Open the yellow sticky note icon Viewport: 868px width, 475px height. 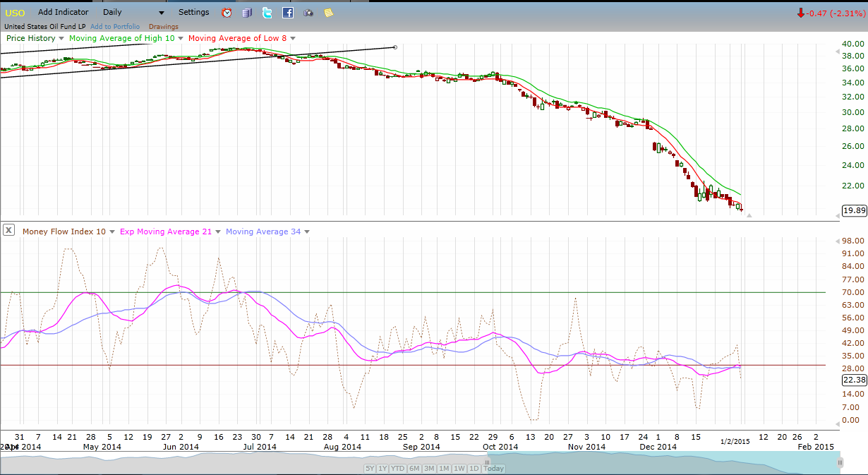click(329, 13)
